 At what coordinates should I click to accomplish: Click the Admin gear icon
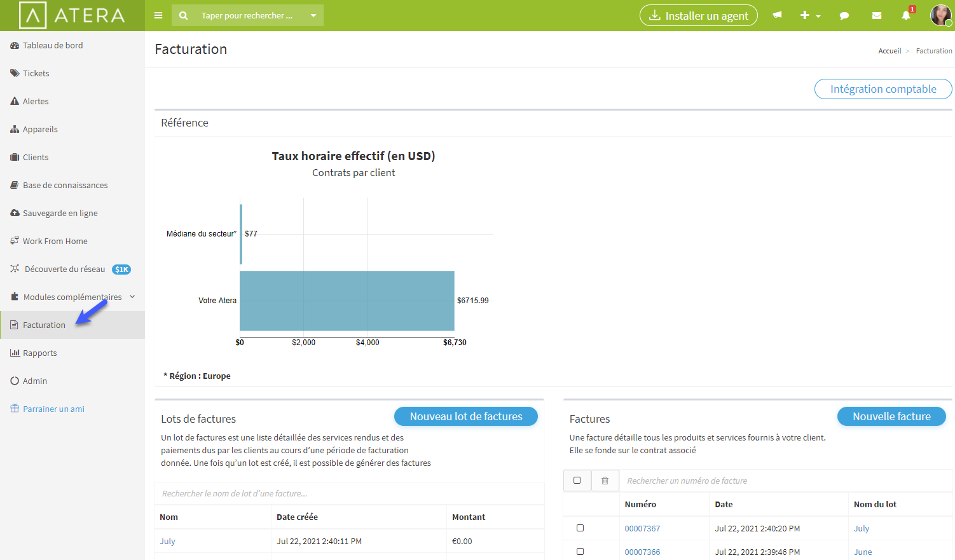[15, 381]
